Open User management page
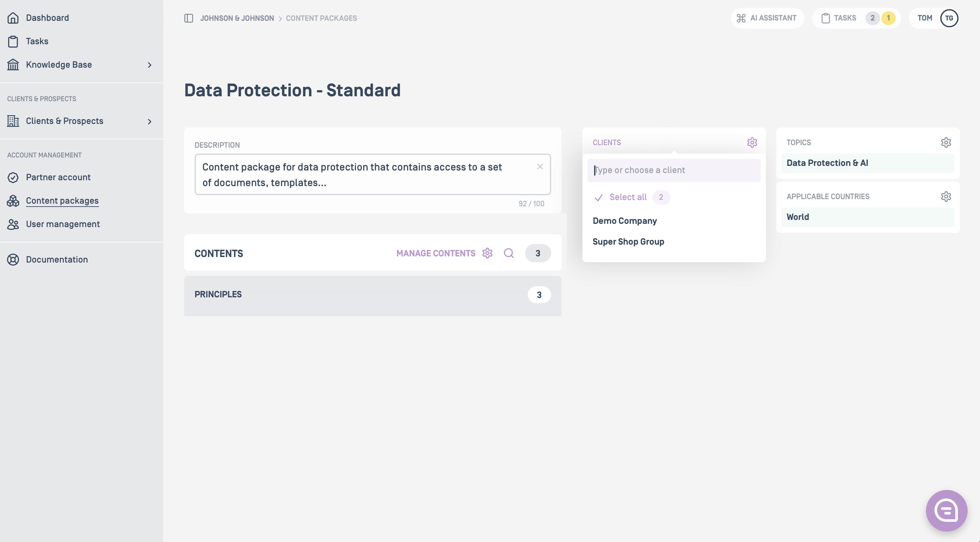 pyautogui.click(x=63, y=224)
